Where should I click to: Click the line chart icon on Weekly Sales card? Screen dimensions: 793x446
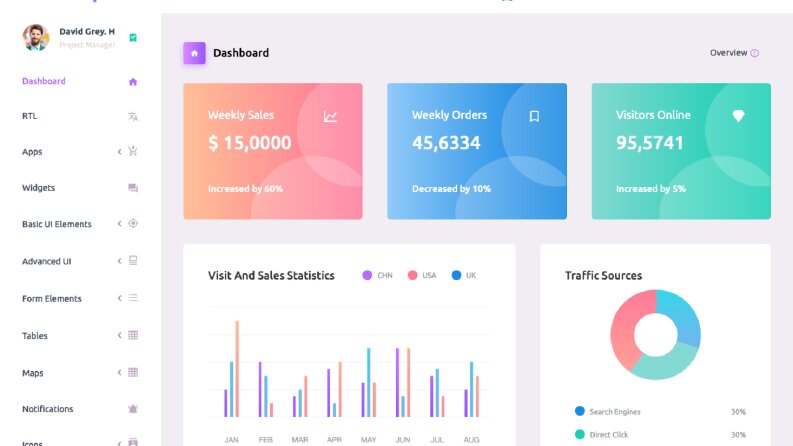pyautogui.click(x=330, y=116)
